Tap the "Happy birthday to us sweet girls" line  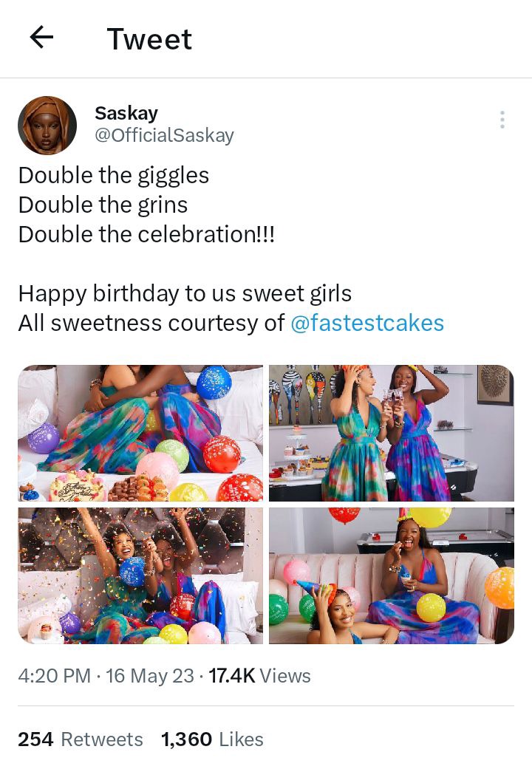[x=185, y=293]
